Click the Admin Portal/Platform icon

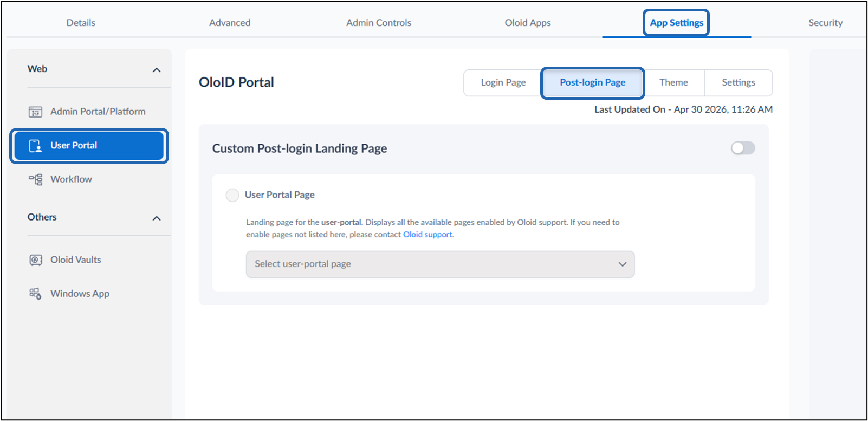pos(35,112)
